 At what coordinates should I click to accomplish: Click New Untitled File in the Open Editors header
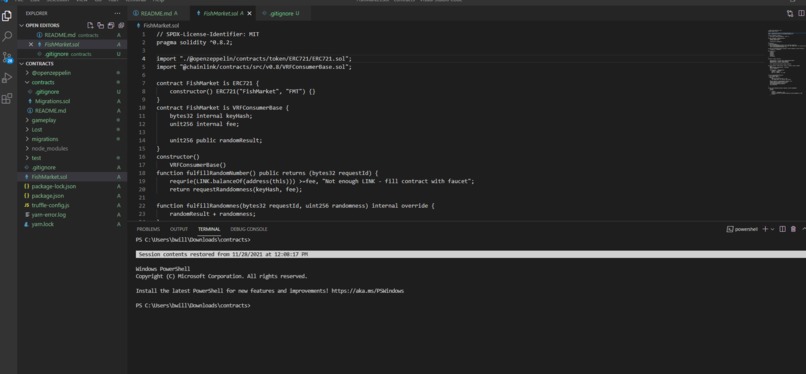click(90, 25)
